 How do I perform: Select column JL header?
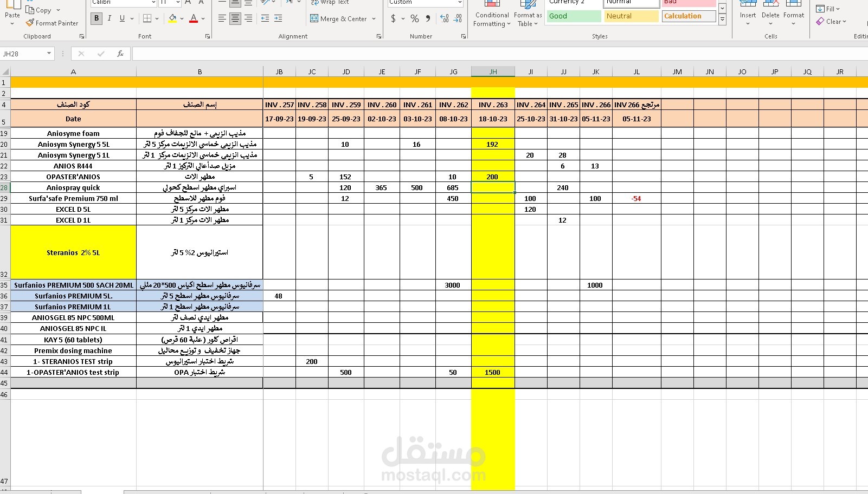click(x=636, y=71)
